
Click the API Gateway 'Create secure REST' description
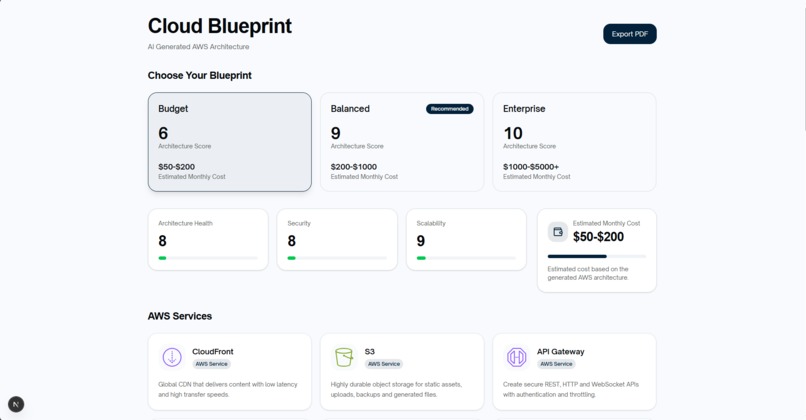571,390
